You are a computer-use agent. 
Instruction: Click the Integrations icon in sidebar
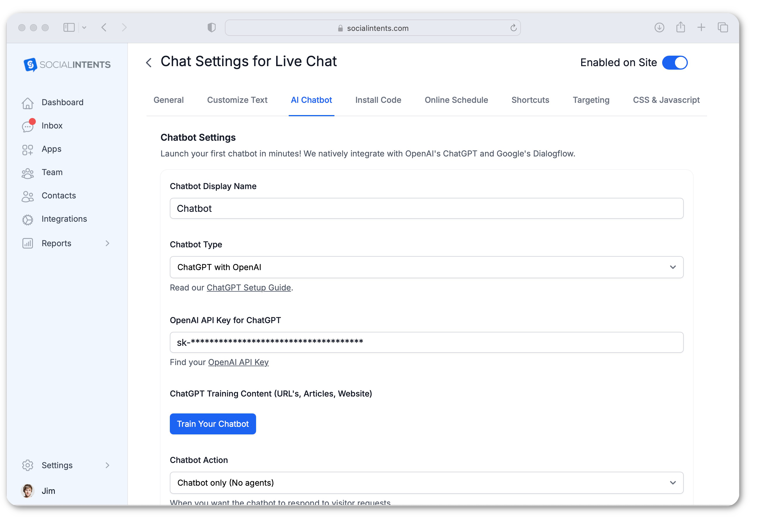(x=28, y=219)
